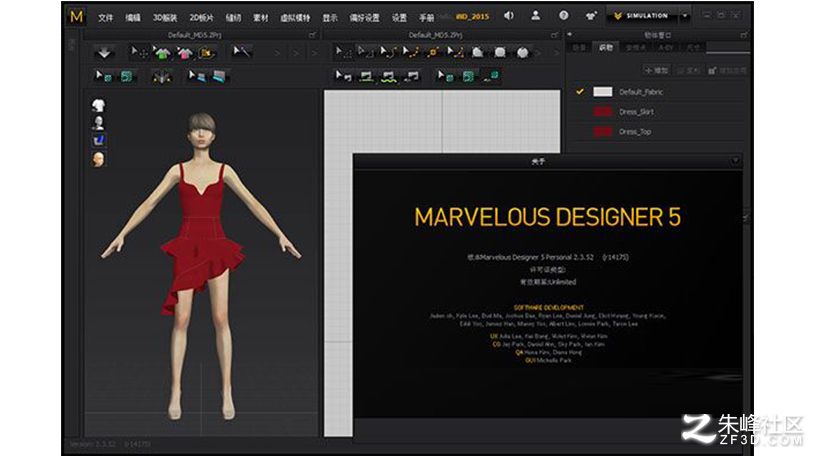The height and width of the screenshot is (456, 815).
Task: Select the 2D transform pattern arrow tool
Action: [x=343, y=52]
